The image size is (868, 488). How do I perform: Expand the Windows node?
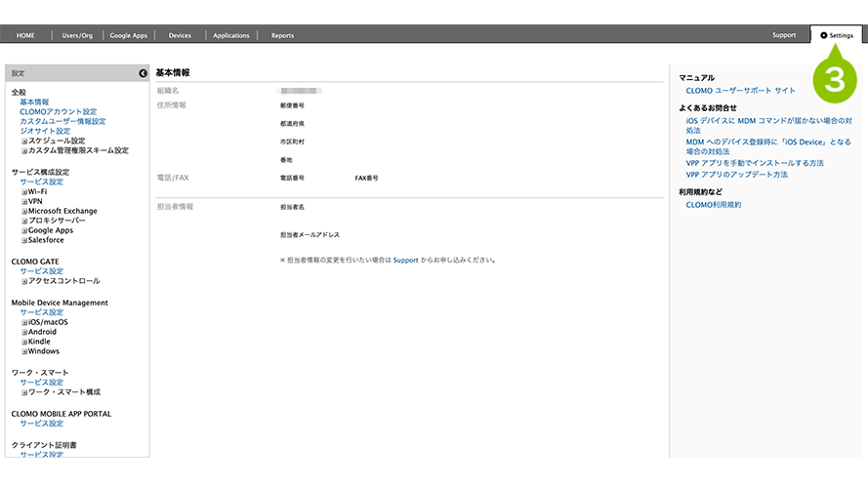pos(24,351)
